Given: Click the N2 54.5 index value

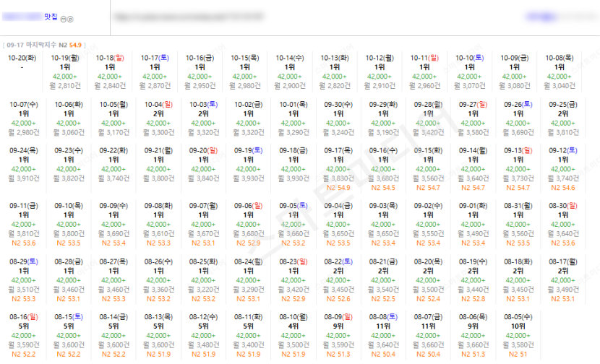Looking at the screenshot, I should (383, 188).
